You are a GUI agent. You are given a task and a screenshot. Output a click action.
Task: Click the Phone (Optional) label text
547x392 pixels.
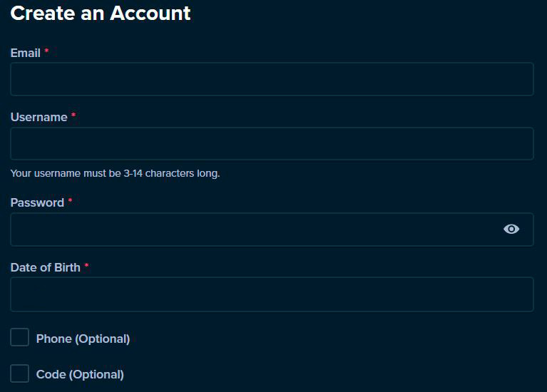coord(83,339)
